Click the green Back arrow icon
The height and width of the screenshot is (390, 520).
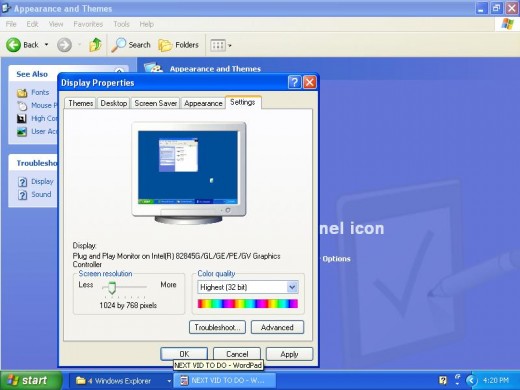point(14,45)
